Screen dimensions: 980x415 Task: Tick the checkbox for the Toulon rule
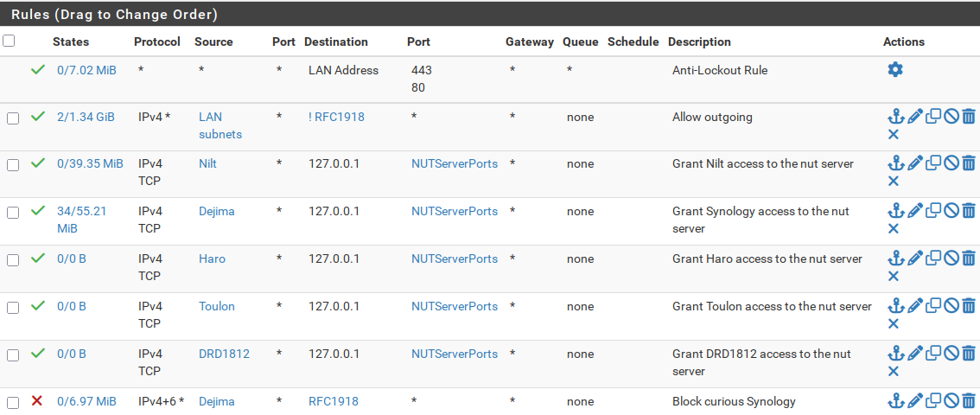(12, 308)
